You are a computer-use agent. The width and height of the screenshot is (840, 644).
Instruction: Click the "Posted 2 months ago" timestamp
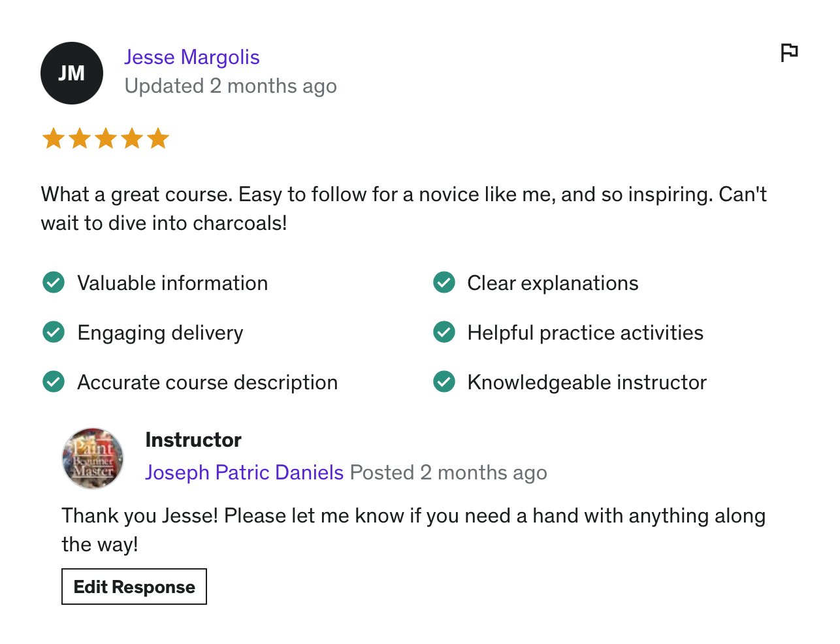pos(449,472)
